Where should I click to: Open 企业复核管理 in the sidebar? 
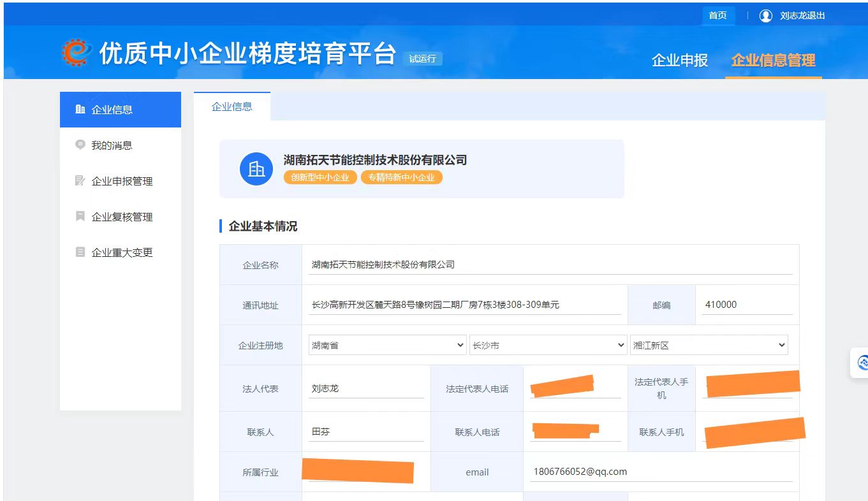coord(121,217)
